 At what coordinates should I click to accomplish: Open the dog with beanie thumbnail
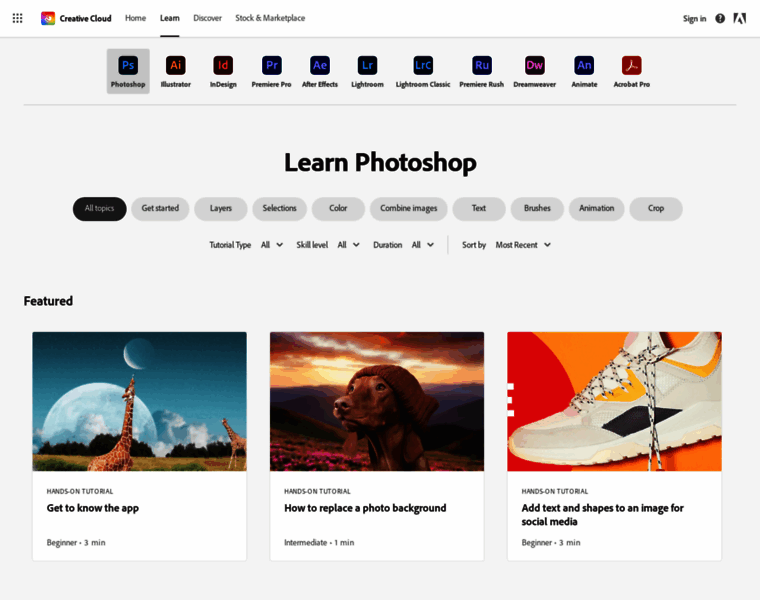point(377,401)
